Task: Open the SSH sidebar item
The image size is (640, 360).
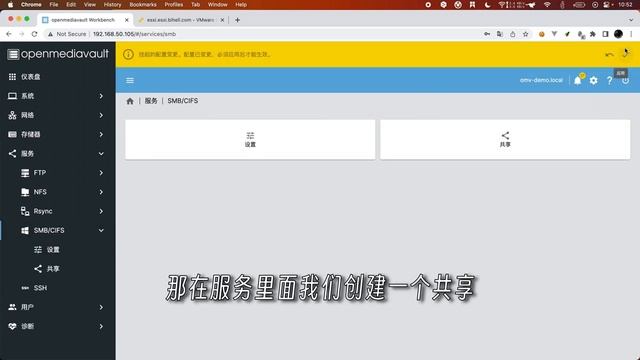Action: click(x=58, y=288)
